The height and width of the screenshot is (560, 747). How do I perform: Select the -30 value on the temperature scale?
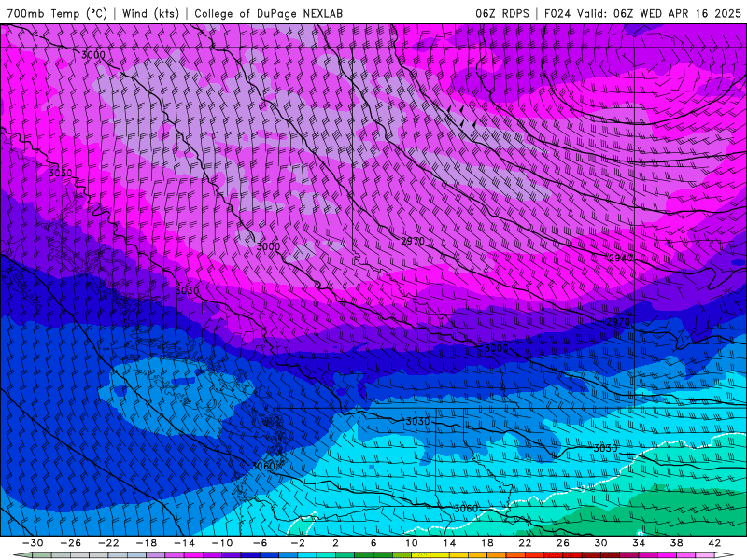click(x=33, y=543)
